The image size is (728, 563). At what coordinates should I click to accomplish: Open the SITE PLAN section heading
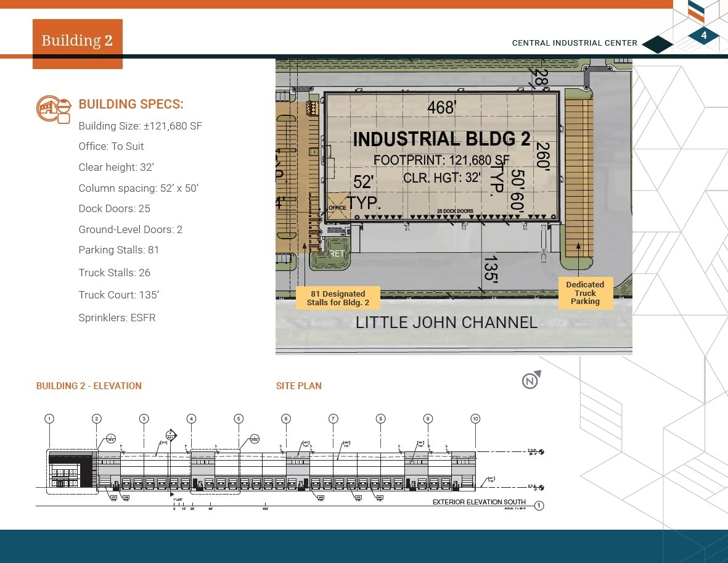point(299,386)
